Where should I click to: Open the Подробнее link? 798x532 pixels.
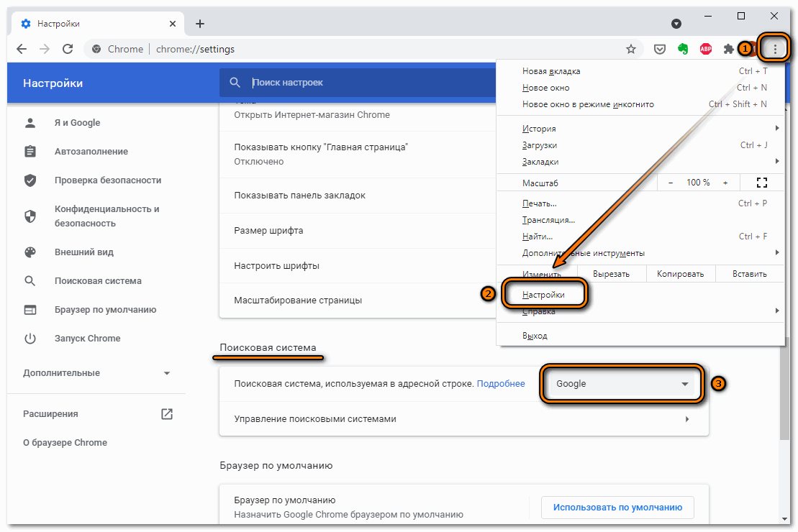pyautogui.click(x=501, y=384)
